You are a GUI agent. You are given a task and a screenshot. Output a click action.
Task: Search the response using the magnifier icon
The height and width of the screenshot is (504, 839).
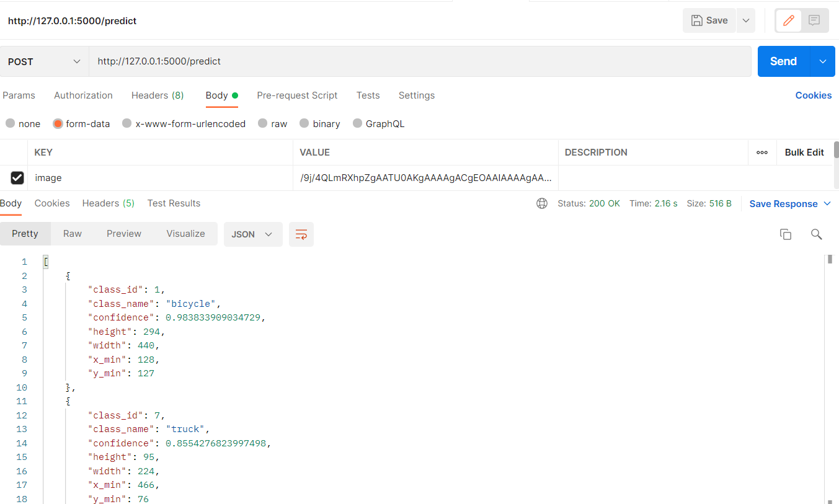pos(817,234)
